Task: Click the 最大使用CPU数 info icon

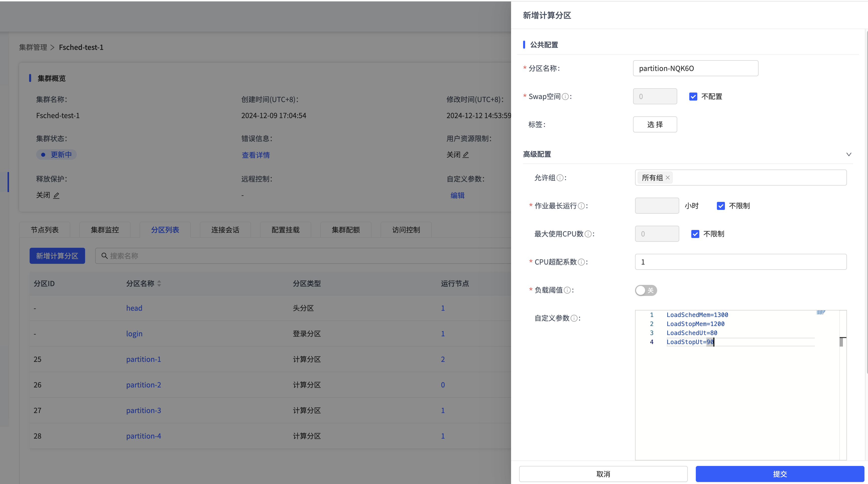Action: 588,234
